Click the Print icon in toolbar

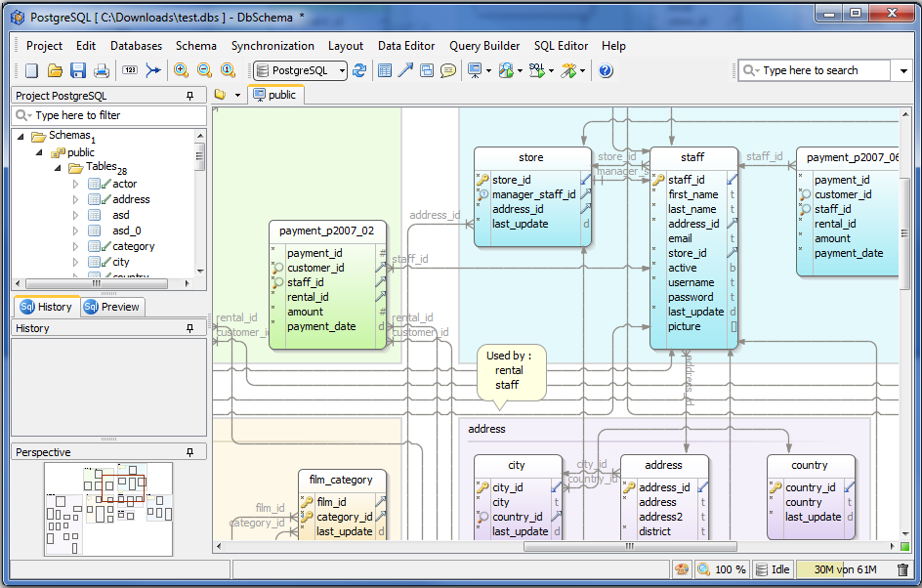101,70
